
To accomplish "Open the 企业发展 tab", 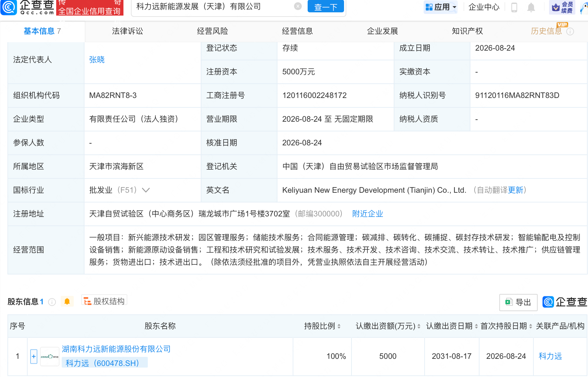I will click(382, 31).
